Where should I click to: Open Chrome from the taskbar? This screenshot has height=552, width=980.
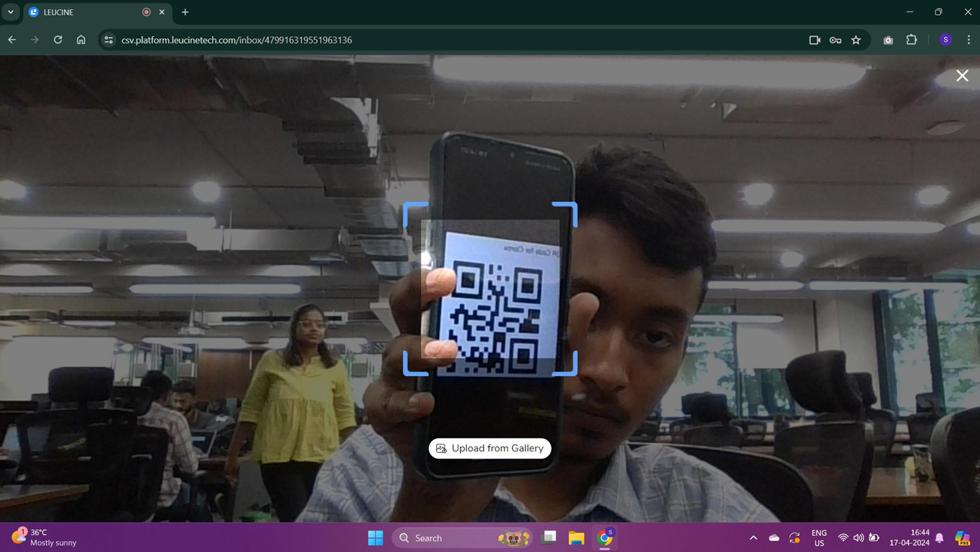tap(605, 537)
